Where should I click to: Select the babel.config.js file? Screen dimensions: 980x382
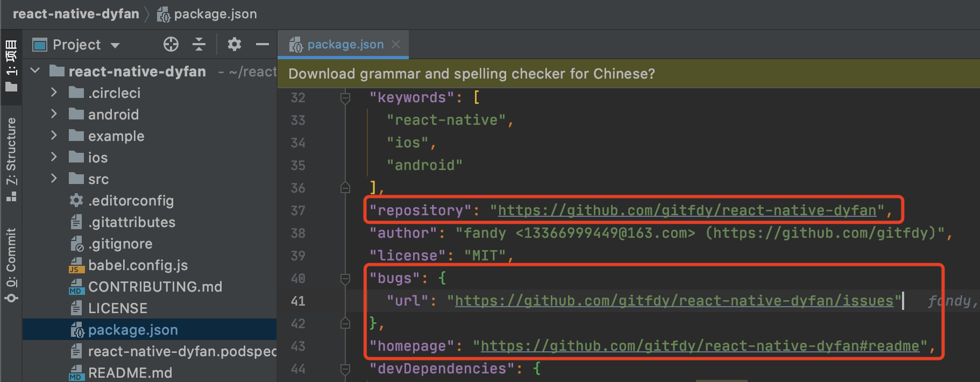coord(150,265)
